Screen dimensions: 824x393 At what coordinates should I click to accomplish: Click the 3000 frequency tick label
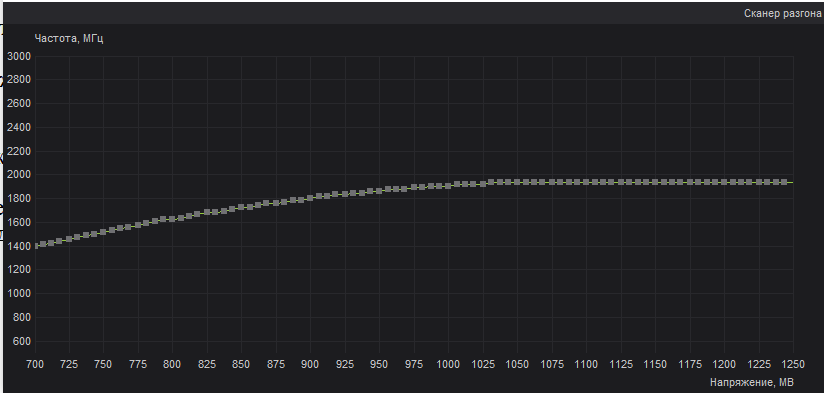pyautogui.click(x=19, y=56)
